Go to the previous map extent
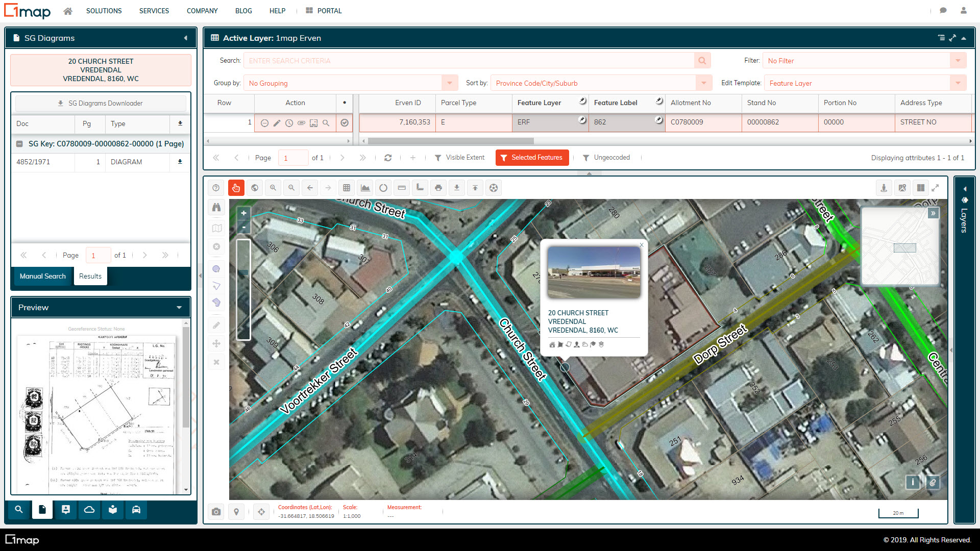 (310, 188)
